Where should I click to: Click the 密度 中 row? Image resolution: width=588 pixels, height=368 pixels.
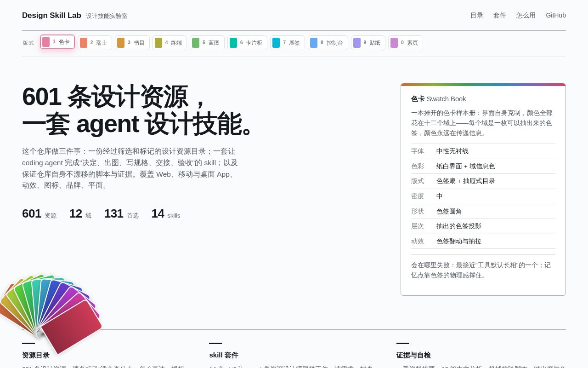[x=483, y=196]
